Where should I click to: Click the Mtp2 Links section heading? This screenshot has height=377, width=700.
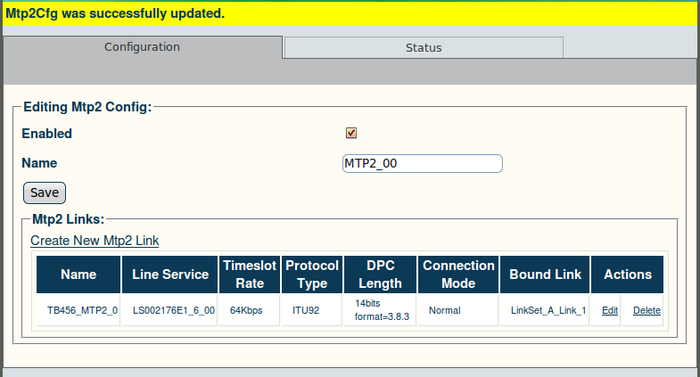click(x=68, y=219)
